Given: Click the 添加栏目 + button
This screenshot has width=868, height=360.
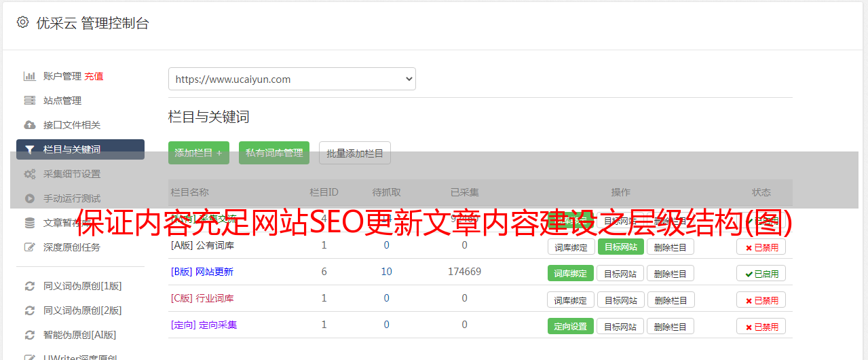Looking at the screenshot, I should tap(199, 153).
